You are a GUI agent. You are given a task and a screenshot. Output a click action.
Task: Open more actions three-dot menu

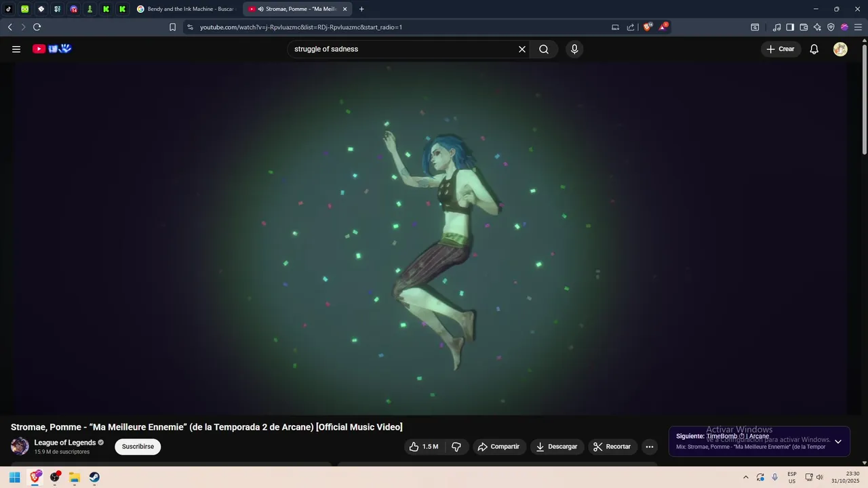click(x=650, y=447)
